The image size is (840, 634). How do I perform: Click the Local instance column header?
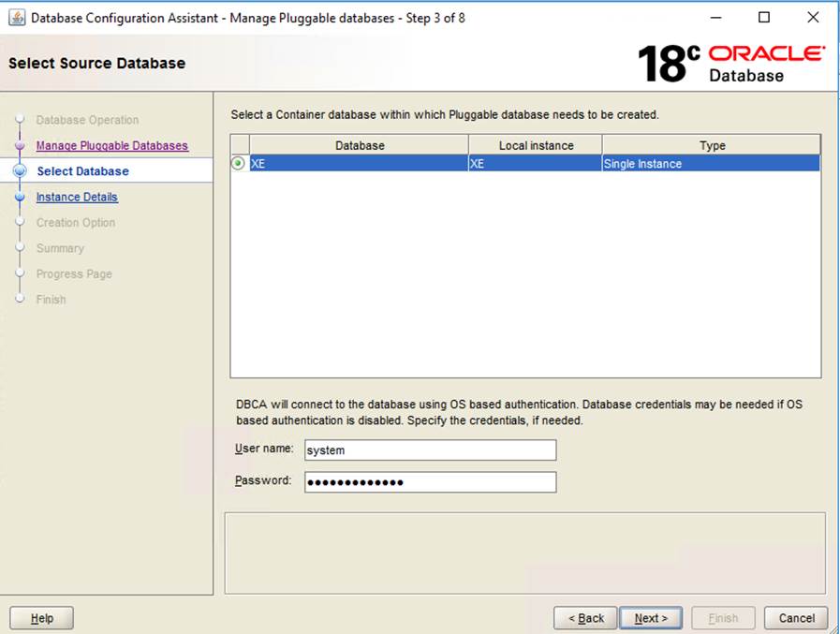[x=536, y=145]
